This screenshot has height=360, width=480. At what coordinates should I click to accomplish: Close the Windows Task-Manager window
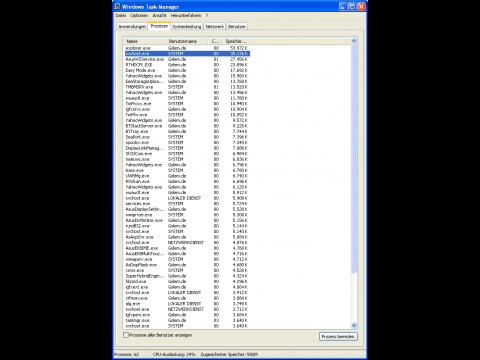click(x=361, y=6)
